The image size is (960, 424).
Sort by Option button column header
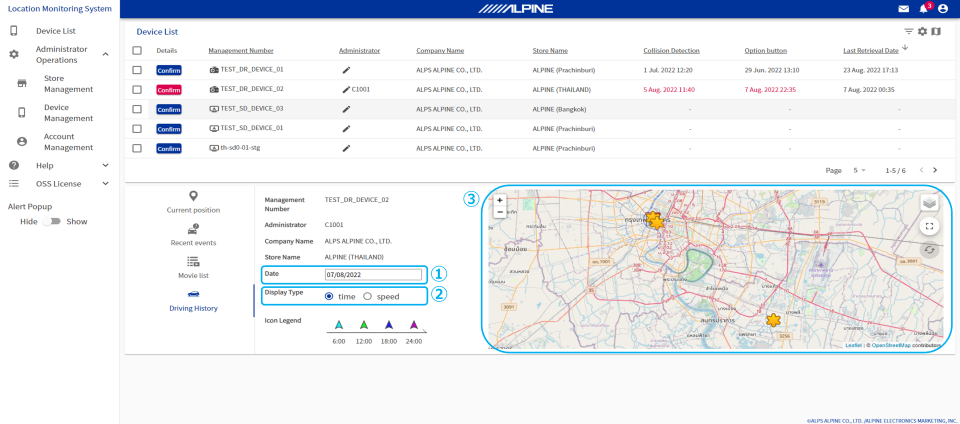point(765,51)
